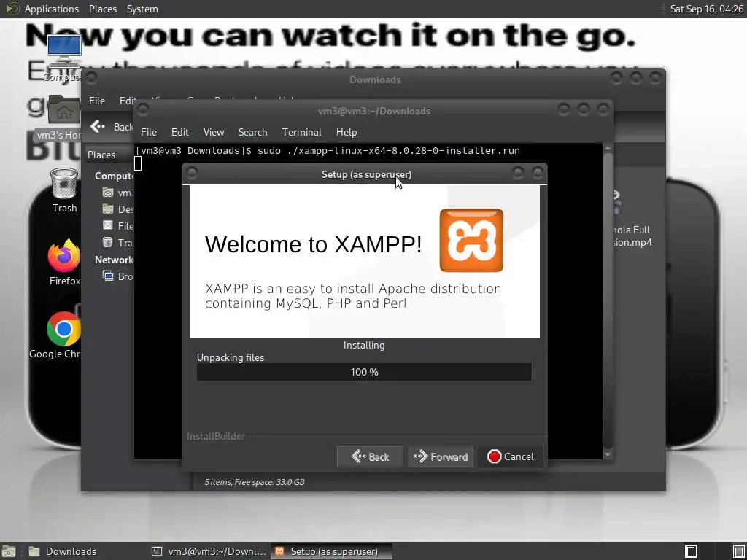Open the Places menu in top panel
The width and height of the screenshot is (747, 560).
103,9
